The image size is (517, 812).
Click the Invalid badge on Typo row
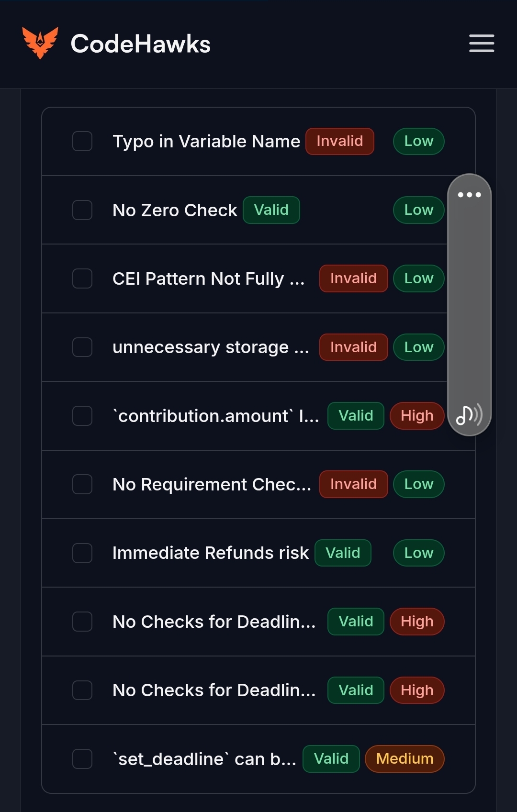(x=340, y=141)
